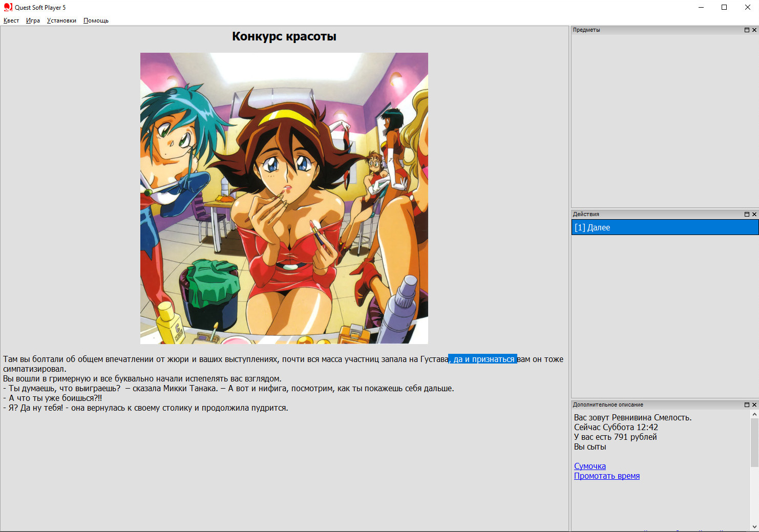Select the [1] Далее action
The width and height of the screenshot is (759, 532).
pos(665,227)
